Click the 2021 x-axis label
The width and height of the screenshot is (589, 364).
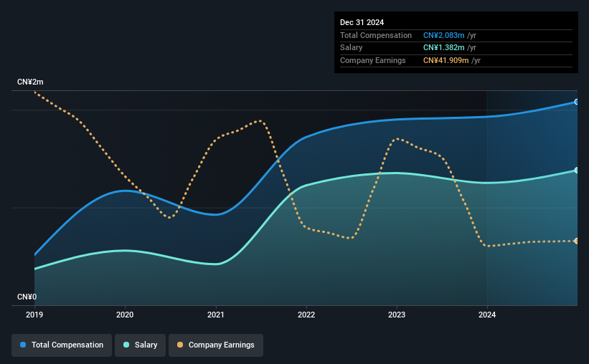coord(216,315)
